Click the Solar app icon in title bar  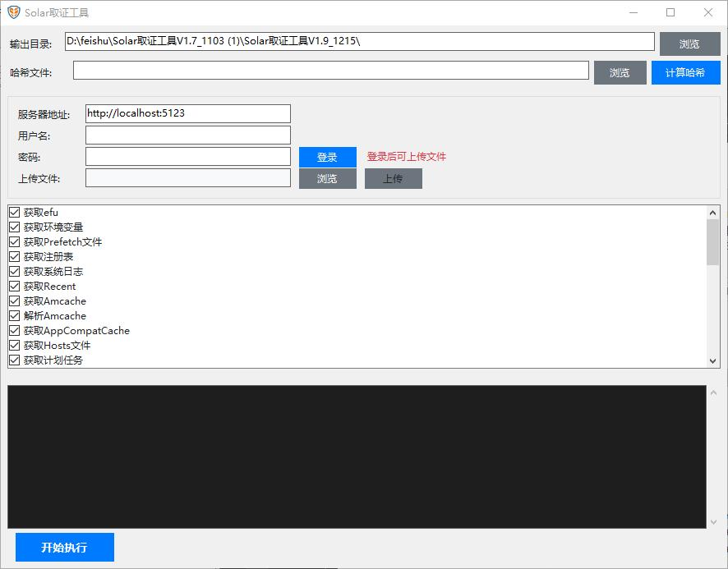(x=14, y=12)
